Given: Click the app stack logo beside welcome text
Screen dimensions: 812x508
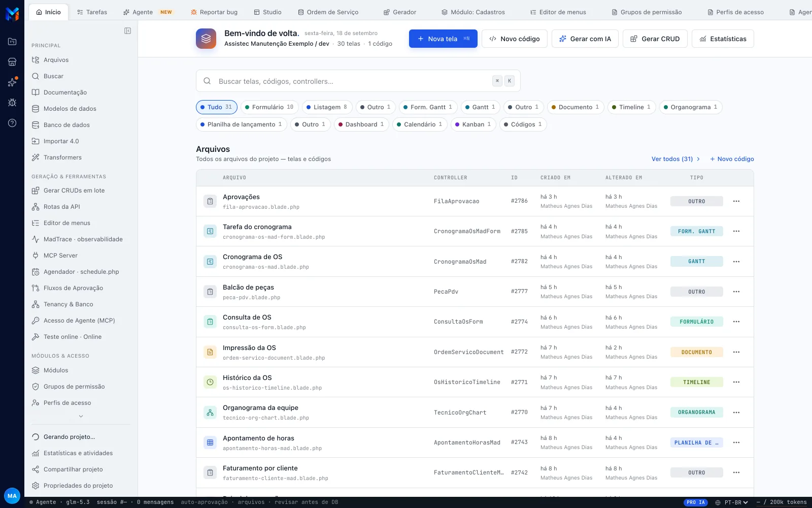Looking at the screenshot, I should 206,39.
